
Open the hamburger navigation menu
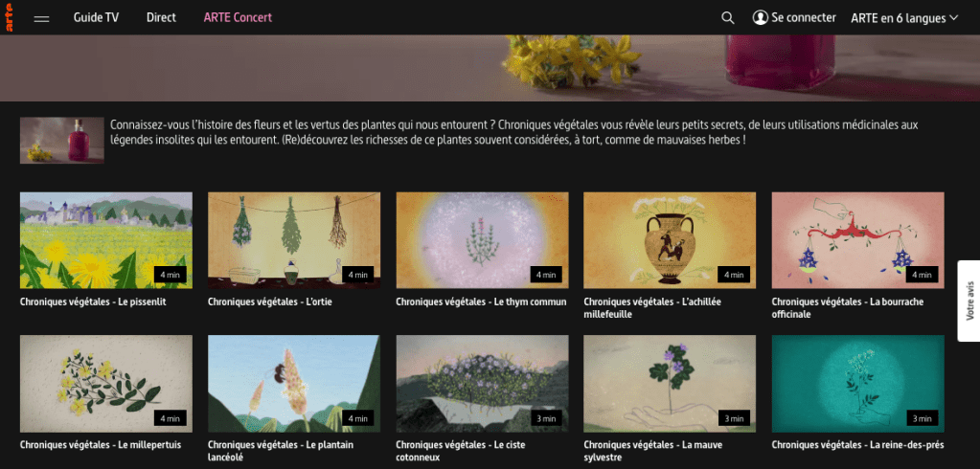pyautogui.click(x=41, y=18)
